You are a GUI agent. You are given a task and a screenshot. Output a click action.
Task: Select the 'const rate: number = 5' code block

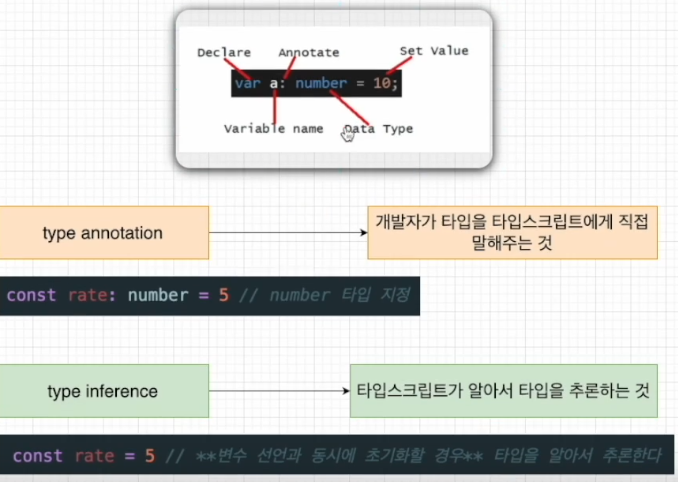[210, 296]
